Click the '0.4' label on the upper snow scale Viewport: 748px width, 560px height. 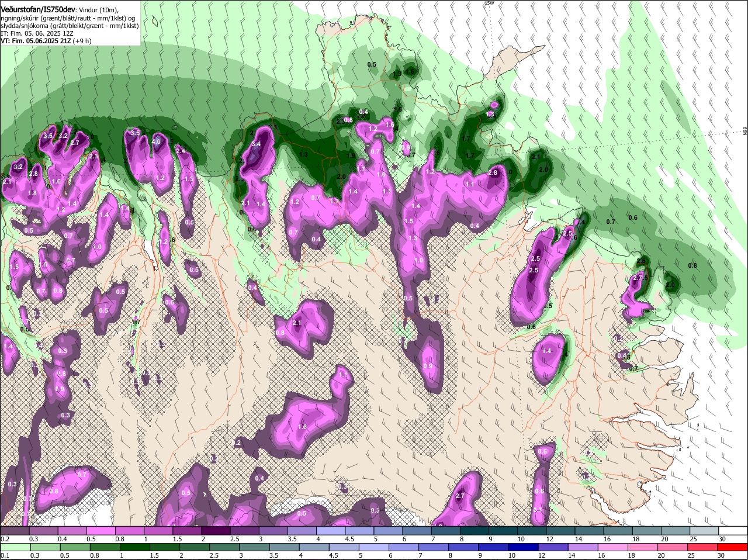click(x=63, y=538)
